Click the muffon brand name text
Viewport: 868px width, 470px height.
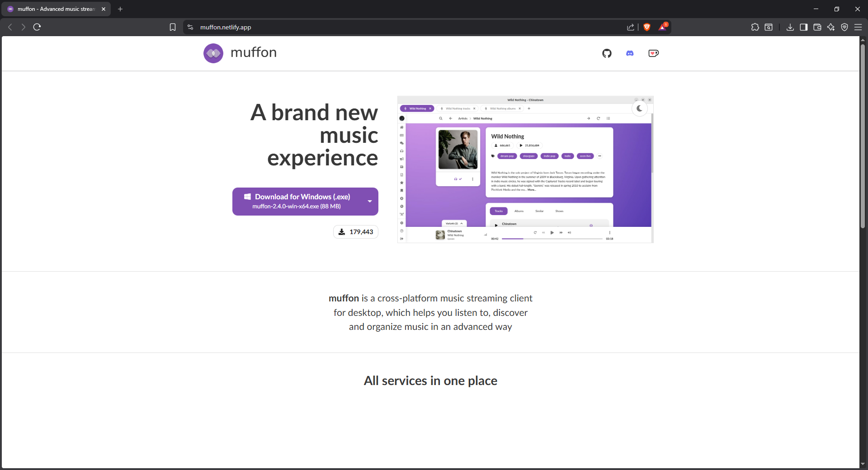[254, 52]
